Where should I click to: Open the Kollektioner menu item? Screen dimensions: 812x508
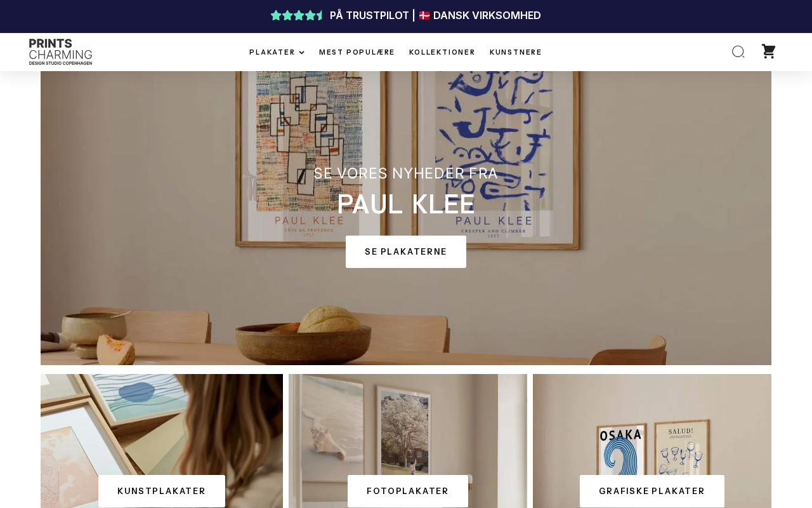tap(442, 52)
